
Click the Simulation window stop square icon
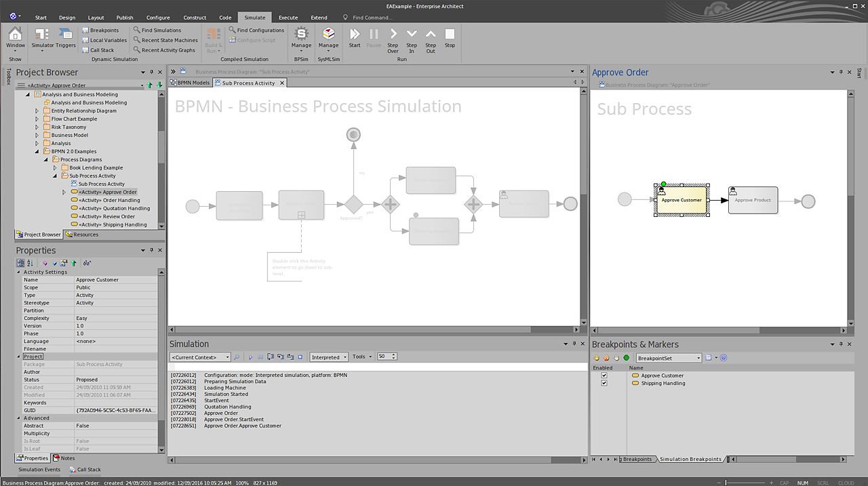coord(300,357)
